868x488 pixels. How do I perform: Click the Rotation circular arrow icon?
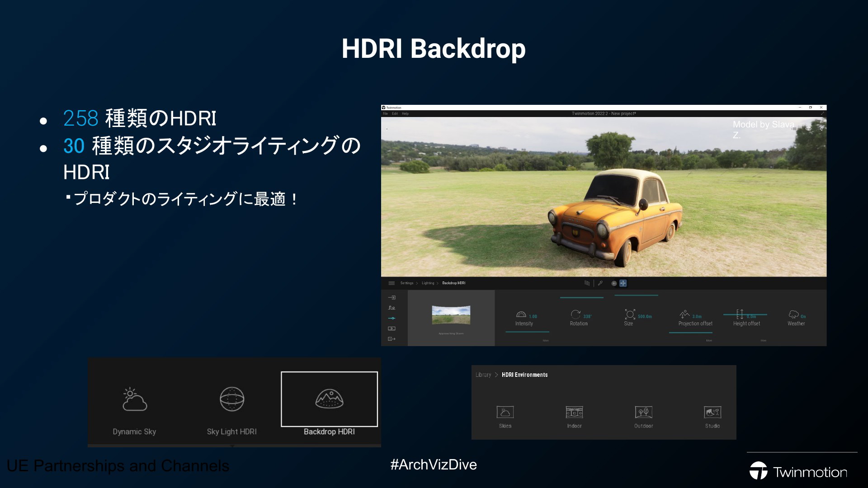576,314
